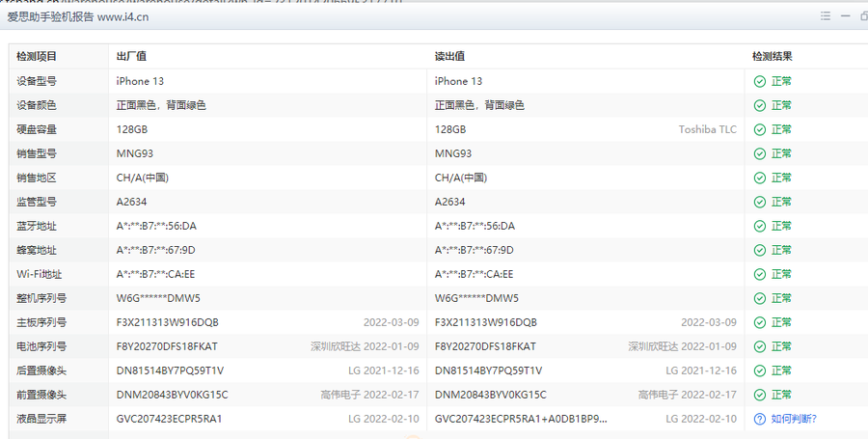The height and width of the screenshot is (439, 868).
Task: Click GVC207423ECPR5RA1 in the 出厂值 column
Action: 169,419
